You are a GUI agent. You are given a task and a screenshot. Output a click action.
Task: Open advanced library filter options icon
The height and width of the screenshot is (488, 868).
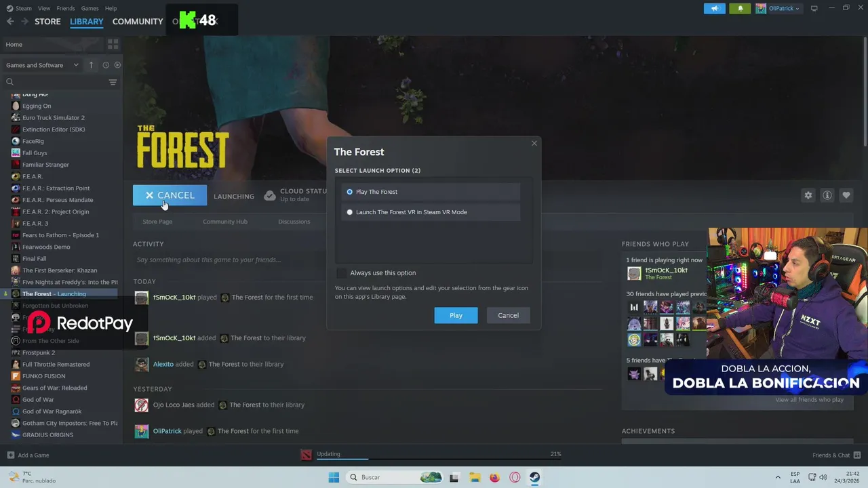coord(113,82)
